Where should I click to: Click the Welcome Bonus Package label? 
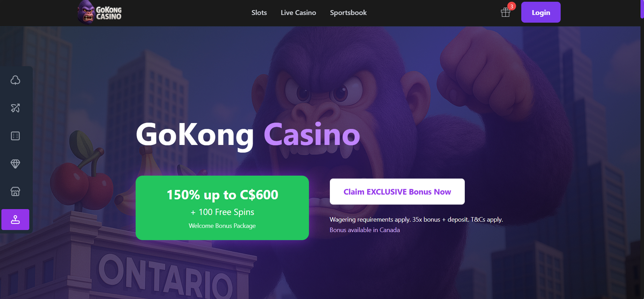coord(222,226)
